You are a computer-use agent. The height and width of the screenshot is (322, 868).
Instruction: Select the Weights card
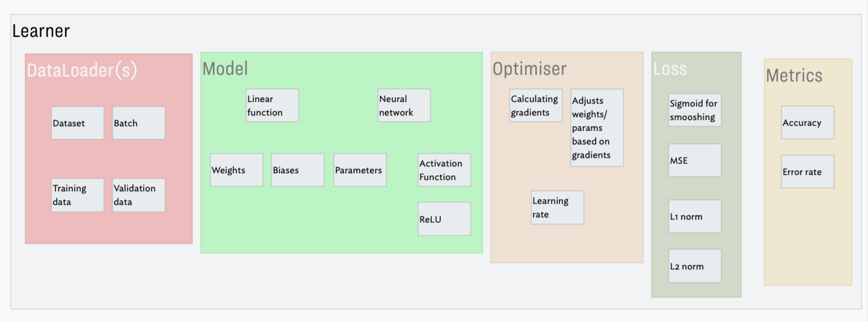237,170
